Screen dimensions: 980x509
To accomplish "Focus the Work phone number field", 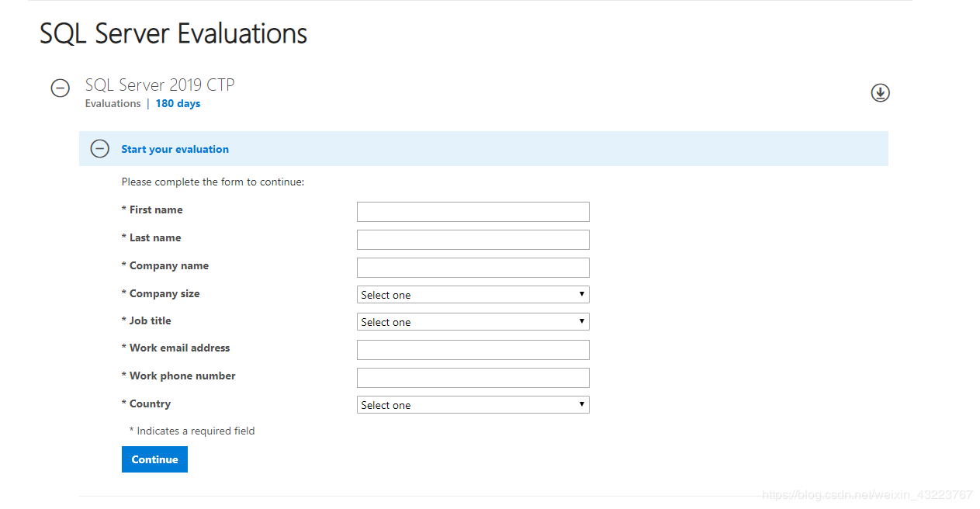I will pyautogui.click(x=473, y=378).
